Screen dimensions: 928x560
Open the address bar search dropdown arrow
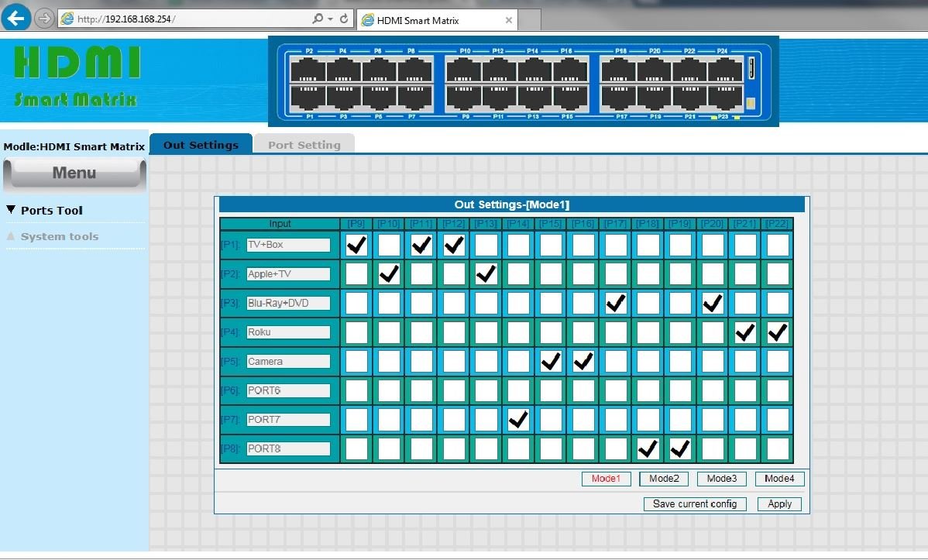click(330, 19)
